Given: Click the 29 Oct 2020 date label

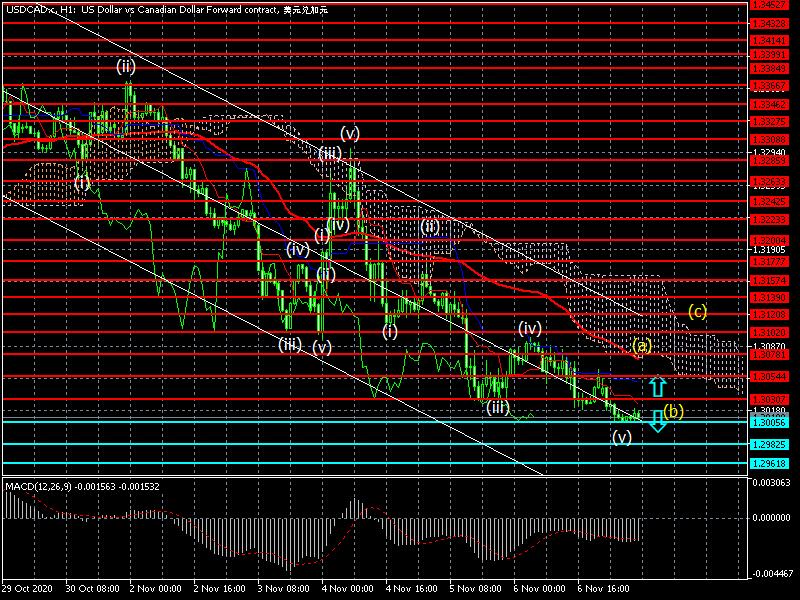Looking at the screenshot, I should [x=27, y=588].
